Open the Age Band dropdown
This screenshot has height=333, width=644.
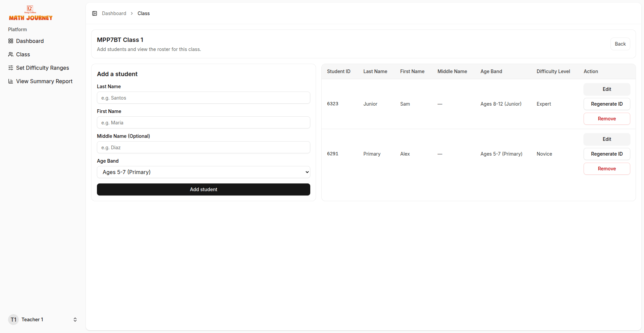pos(204,172)
